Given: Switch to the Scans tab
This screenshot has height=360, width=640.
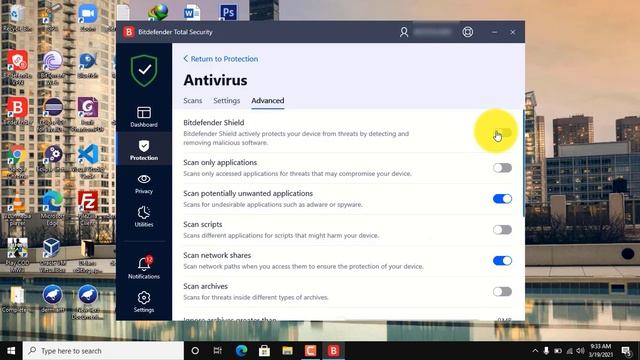Looking at the screenshot, I should click(x=193, y=100).
